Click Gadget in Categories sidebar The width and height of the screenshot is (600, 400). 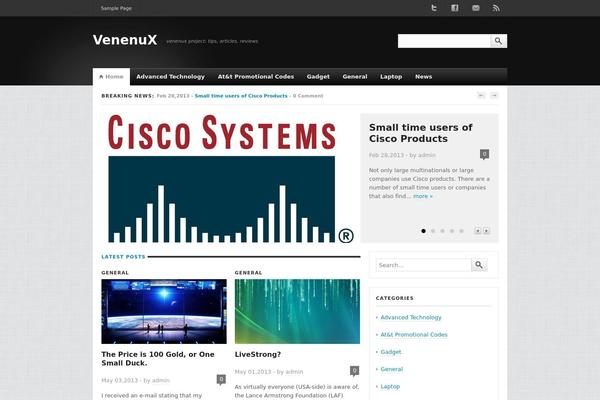coord(391,352)
